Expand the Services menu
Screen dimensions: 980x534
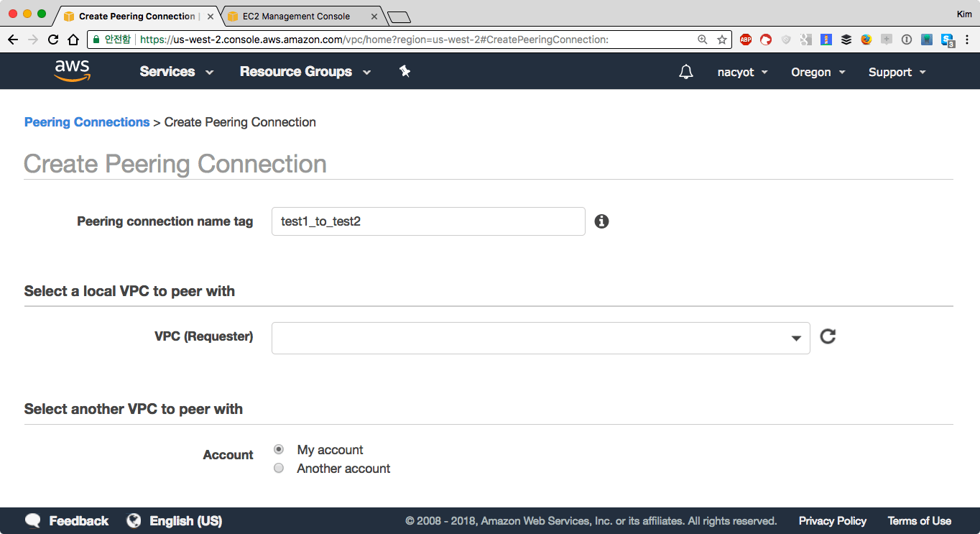tap(176, 72)
